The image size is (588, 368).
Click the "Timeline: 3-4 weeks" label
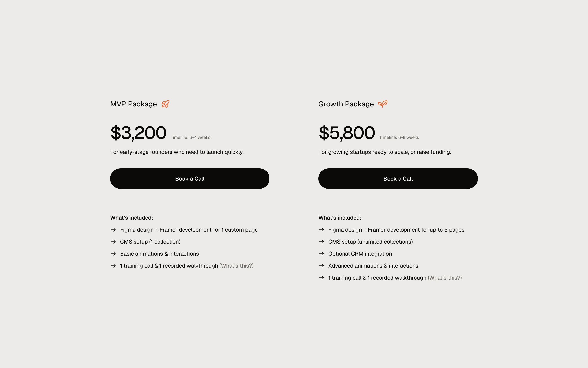click(x=190, y=137)
